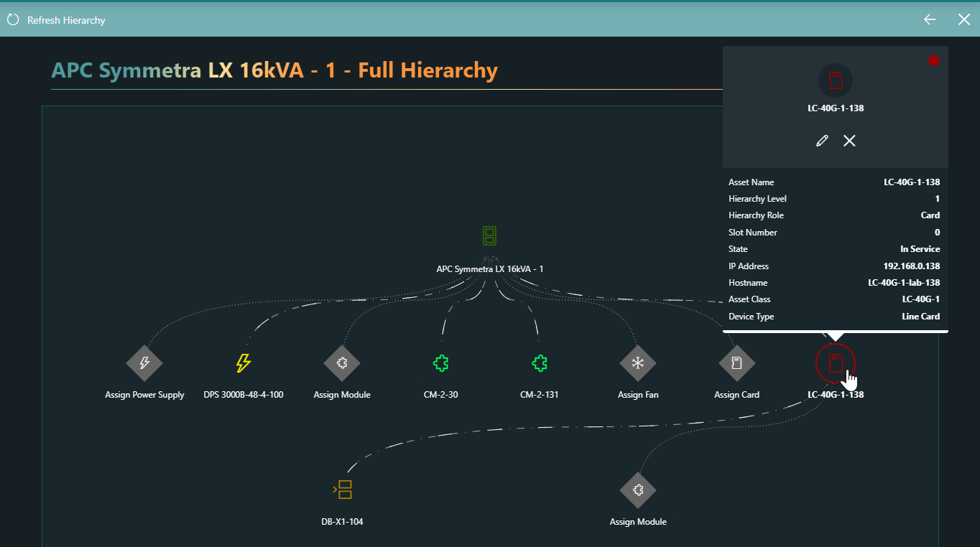The image size is (980, 547).
Task: Click Assign Module under LC-40G-1-138 card
Action: coord(637,490)
